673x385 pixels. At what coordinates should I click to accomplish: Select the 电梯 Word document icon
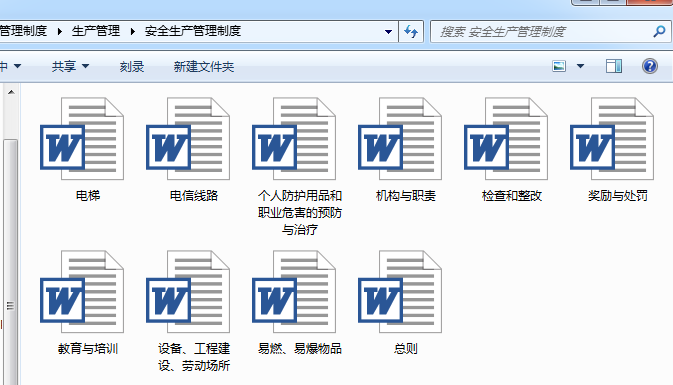pyautogui.click(x=82, y=139)
